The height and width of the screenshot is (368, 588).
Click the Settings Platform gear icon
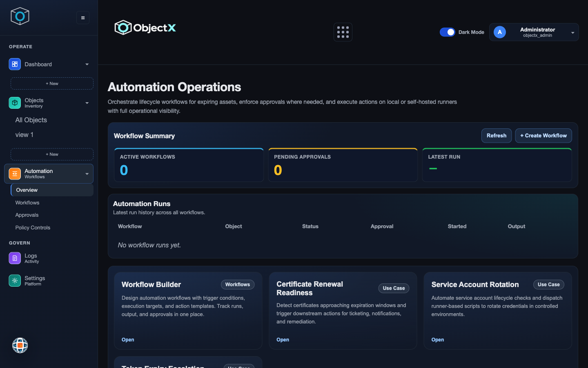tap(15, 280)
